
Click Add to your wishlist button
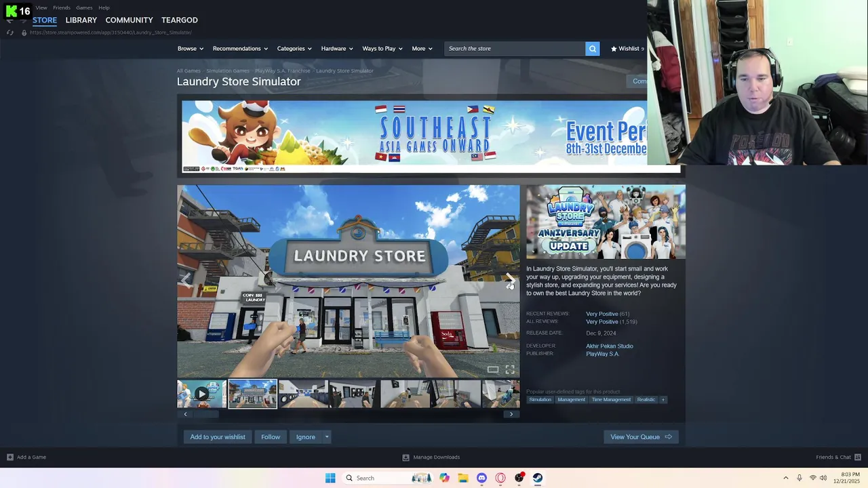pos(218,437)
